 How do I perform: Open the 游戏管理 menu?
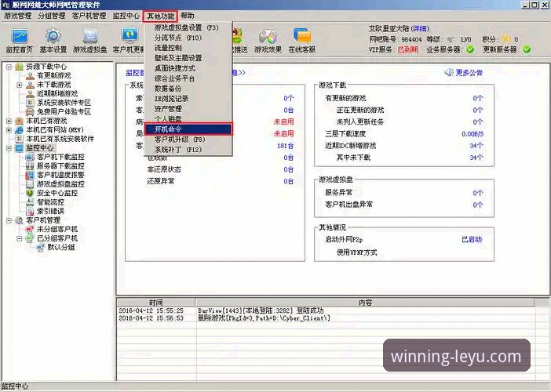17,16
